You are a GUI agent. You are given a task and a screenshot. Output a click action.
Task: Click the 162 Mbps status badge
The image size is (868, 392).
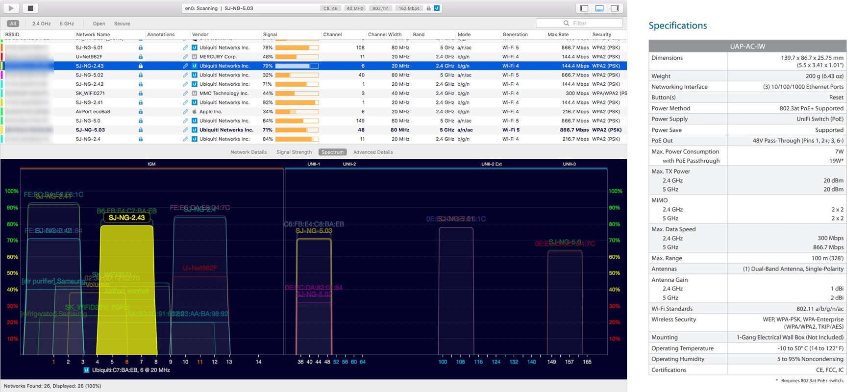tap(409, 8)
